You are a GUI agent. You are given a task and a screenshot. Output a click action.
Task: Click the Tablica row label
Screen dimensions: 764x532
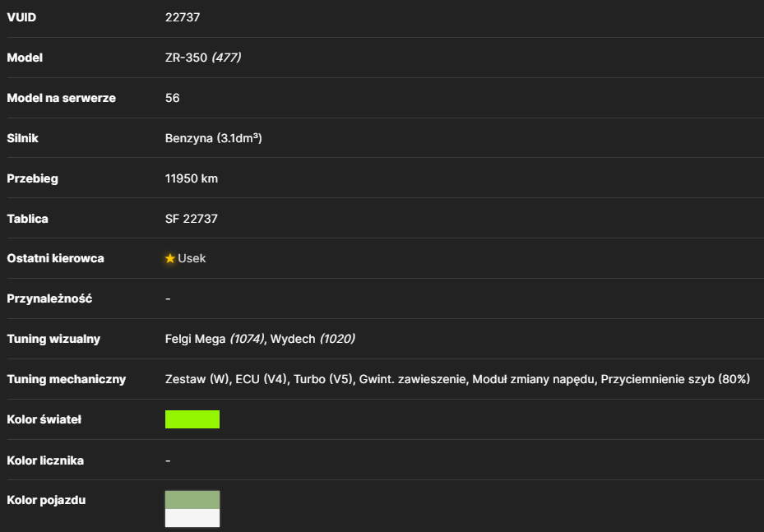pos(27,219)
